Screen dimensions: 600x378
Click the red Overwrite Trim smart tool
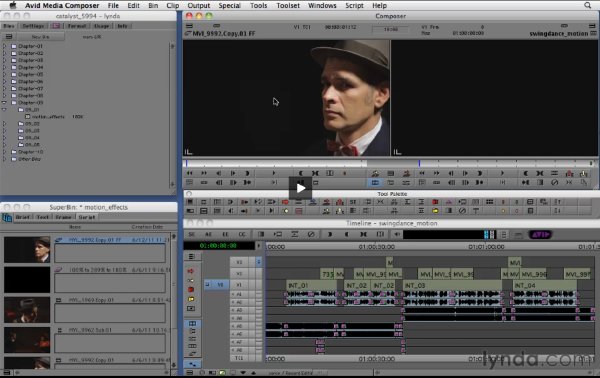(191, 290)
